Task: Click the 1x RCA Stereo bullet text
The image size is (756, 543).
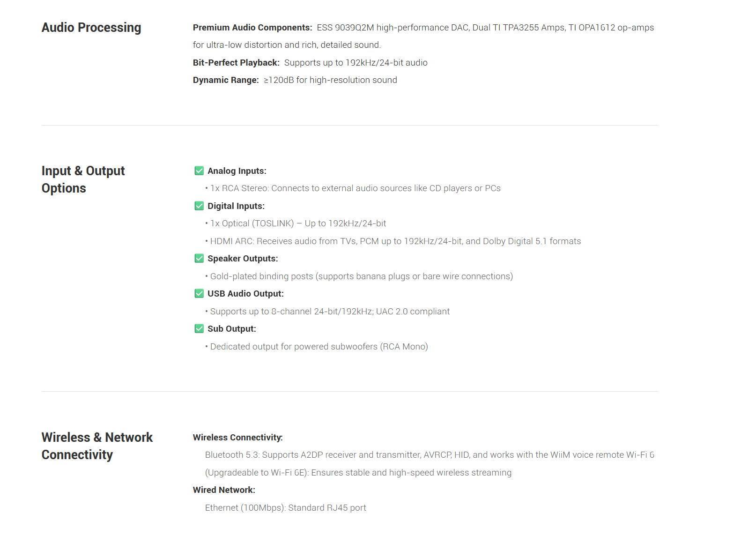Action: click(x=355, y=188)
